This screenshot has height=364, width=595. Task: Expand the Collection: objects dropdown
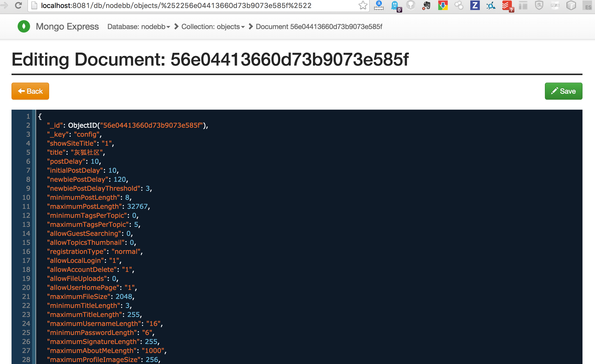click(x=213, y=27)
